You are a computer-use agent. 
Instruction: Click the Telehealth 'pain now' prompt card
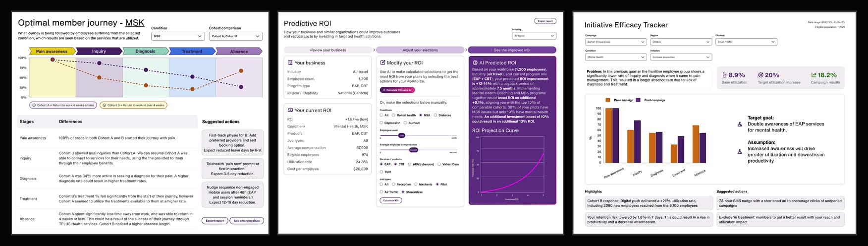pyautogui.click(x=232, y=168)
